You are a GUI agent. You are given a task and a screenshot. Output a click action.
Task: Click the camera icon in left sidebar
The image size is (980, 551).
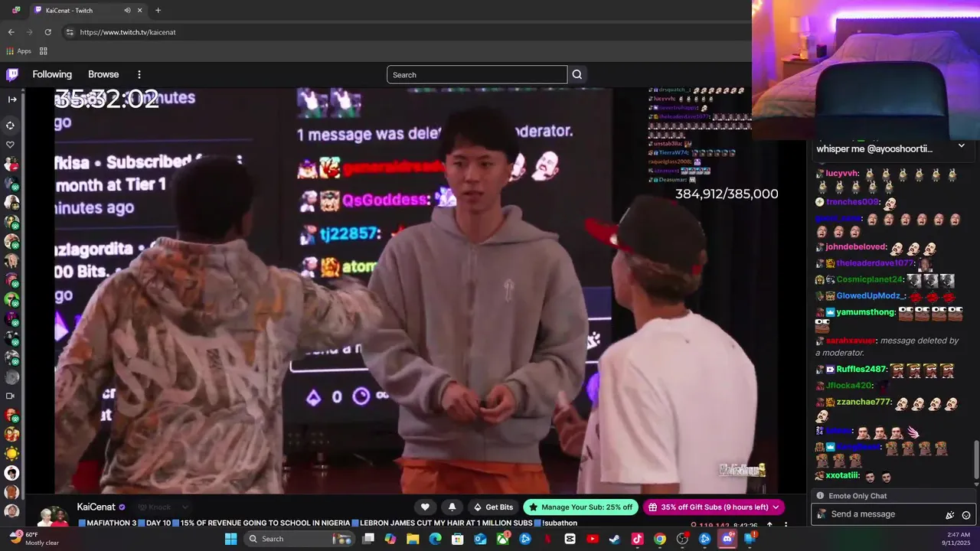[x=11, y=396]
